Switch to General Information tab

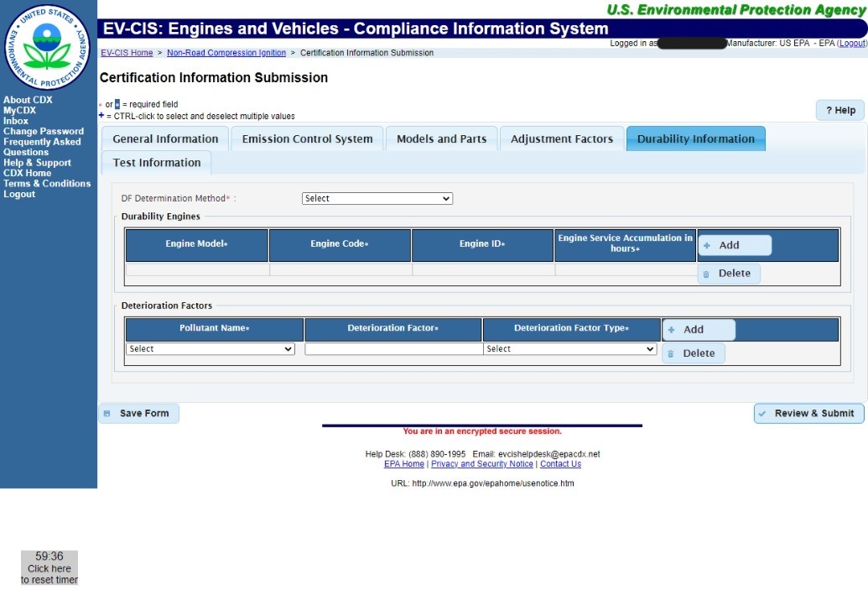tap(165, 138)
